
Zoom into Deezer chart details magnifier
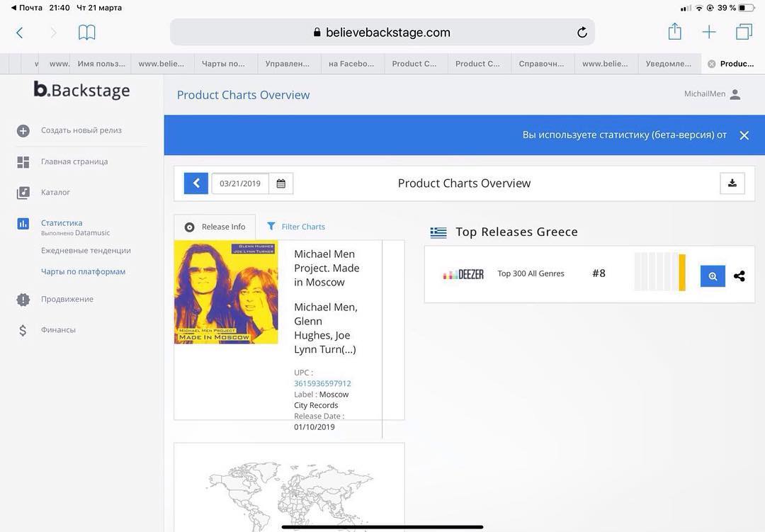click(713, 276)
